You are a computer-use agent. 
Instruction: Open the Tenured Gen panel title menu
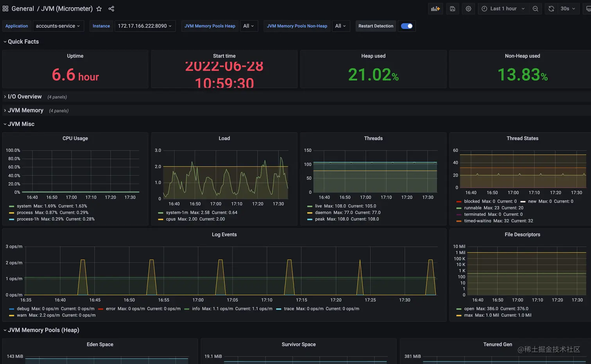[498, 344]
